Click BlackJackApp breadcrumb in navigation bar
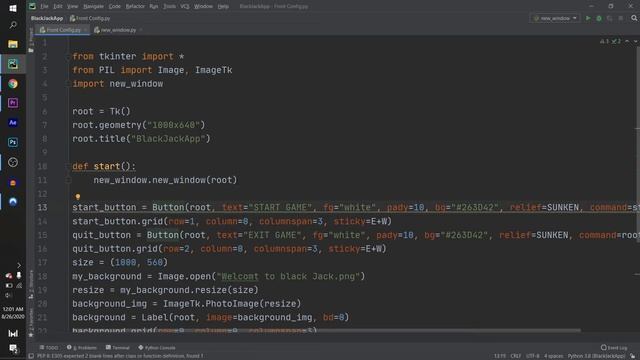Viewport: 640px width, 360px height. pyautogui.click(x=47, y=18)
